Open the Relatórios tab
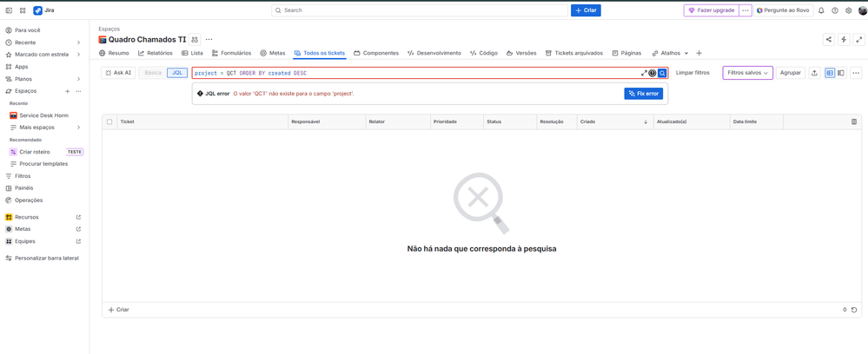The height and width of the screenshot is (354, 868). click(x=155, y=53)
